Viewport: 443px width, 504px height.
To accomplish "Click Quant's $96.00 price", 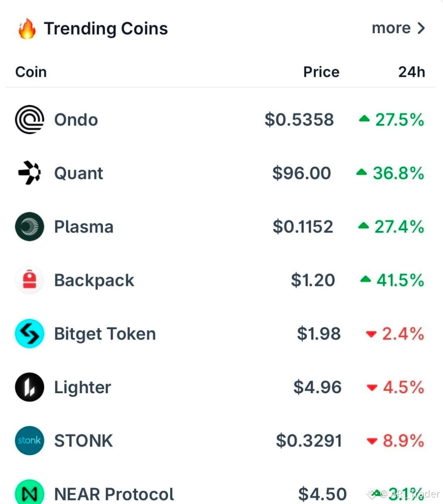I will tap(301, 173).
